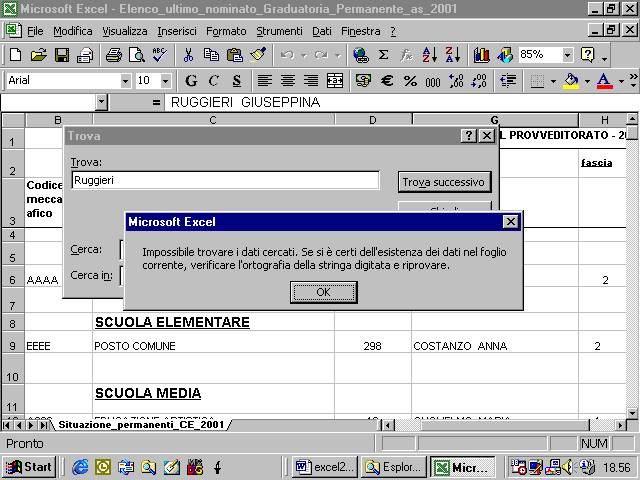The height and width of the screenshot is (480, 640).
Task: Open a file with the Open folder icon
Action: tap(38, 55)
